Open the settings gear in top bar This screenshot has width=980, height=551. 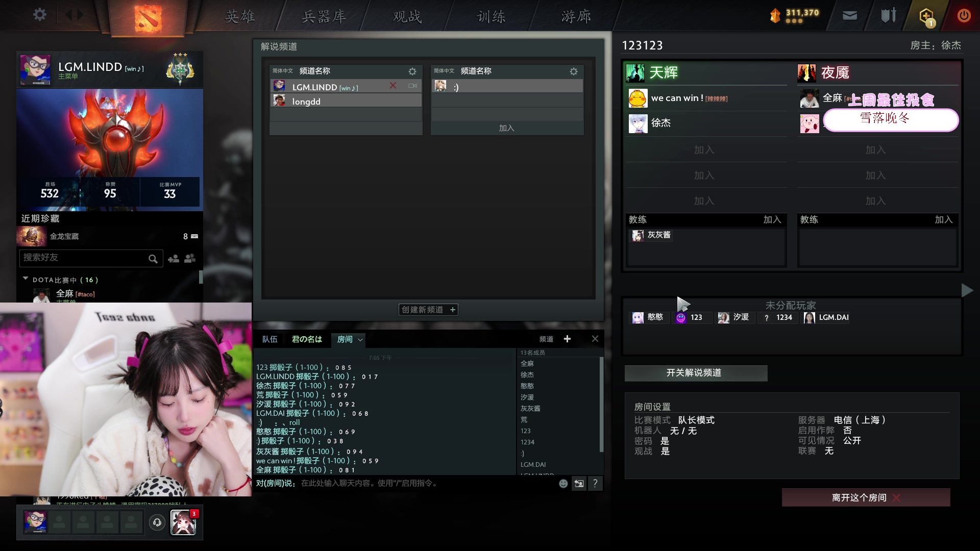pos(39,15)
